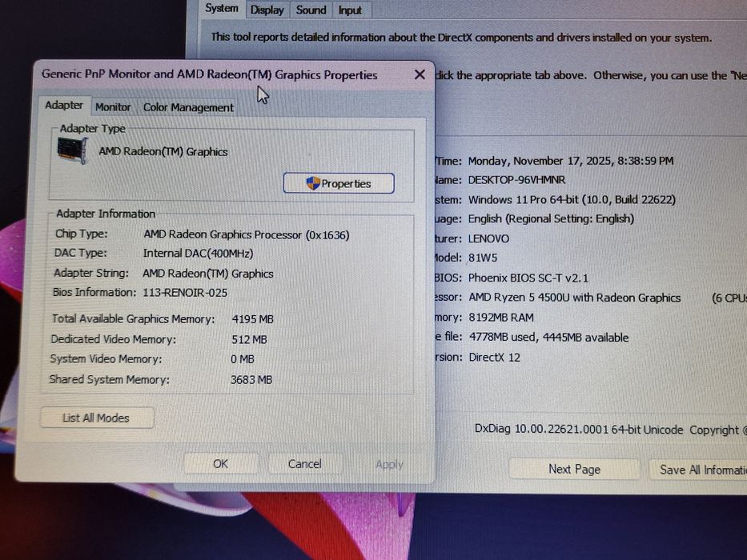Click the Adapter String value
Screen dimensions: 747x560
click(x=208, y=274)
